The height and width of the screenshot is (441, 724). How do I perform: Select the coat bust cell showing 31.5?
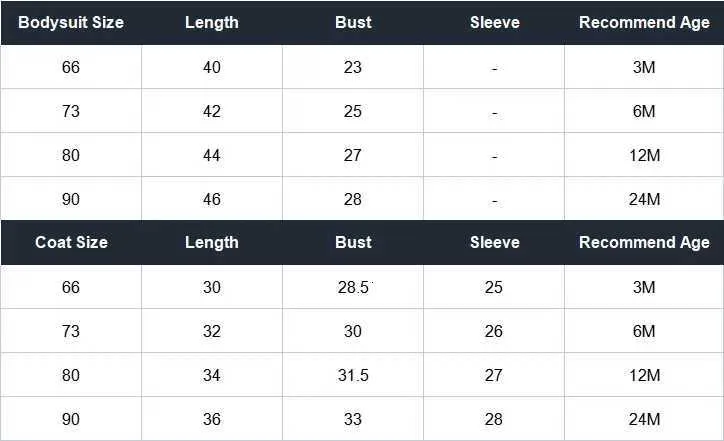pyautogui.click(x=353, y=375)
